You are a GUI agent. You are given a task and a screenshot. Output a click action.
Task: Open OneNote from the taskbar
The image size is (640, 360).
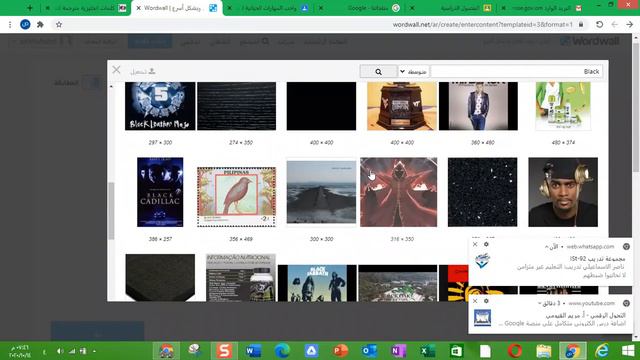[x=398, y=351]
